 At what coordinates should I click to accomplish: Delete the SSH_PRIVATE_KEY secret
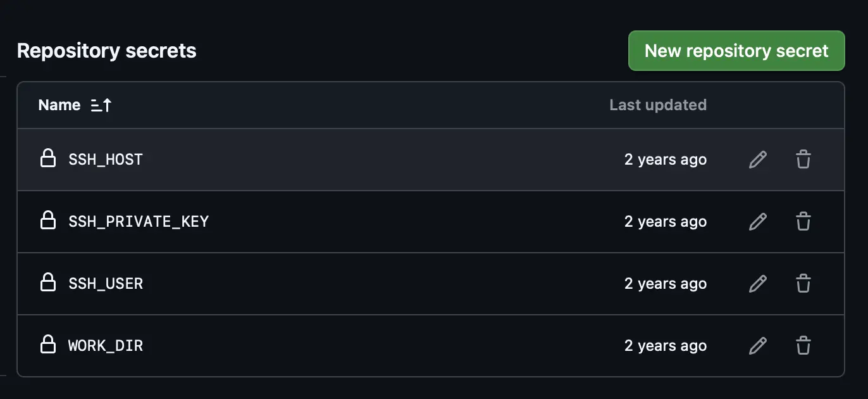[803, 222]
